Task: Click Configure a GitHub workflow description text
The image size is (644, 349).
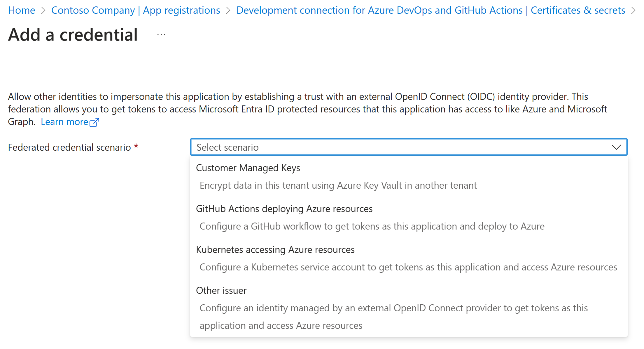Action: [372, 226]
